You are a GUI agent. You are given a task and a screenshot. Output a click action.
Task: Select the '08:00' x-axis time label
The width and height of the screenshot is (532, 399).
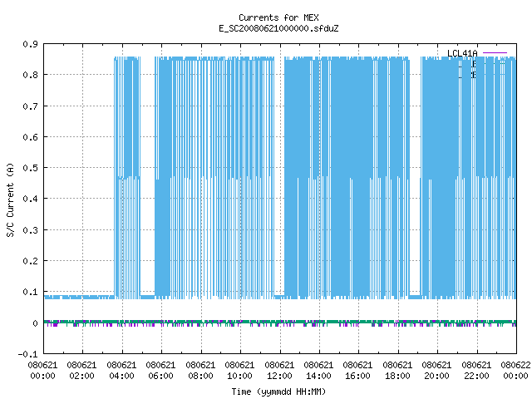(x=200, y=376)
